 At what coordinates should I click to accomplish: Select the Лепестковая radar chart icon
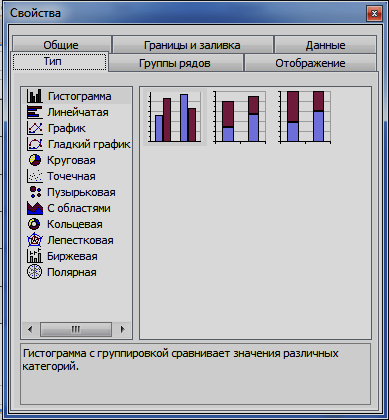pyautogui.click(x=35, y=240)
